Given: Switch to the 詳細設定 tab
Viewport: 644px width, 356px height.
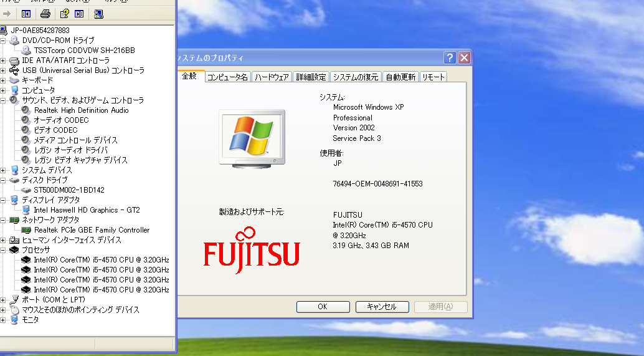Looking at the screenshot, I should pyautogui.click(x=311, y=77).
